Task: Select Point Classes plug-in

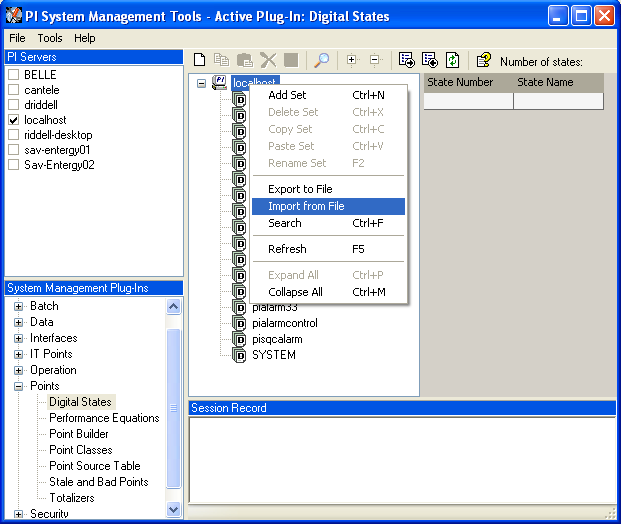Action: [x=81, y=450]
